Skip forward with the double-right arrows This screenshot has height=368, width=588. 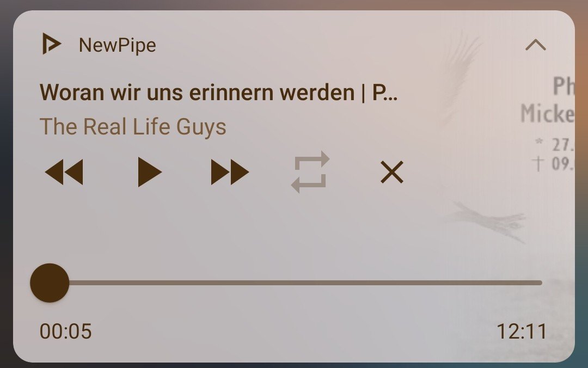click(x=230, y=172)
